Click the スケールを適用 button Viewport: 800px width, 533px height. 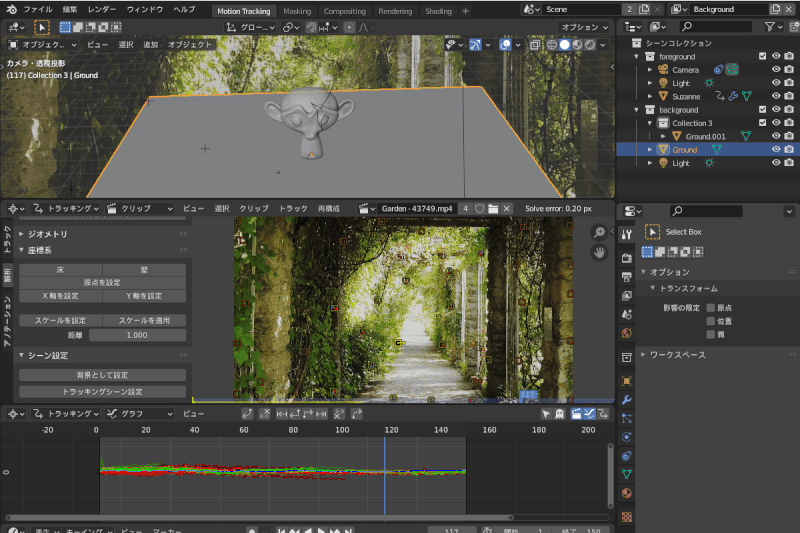[144, 320]
